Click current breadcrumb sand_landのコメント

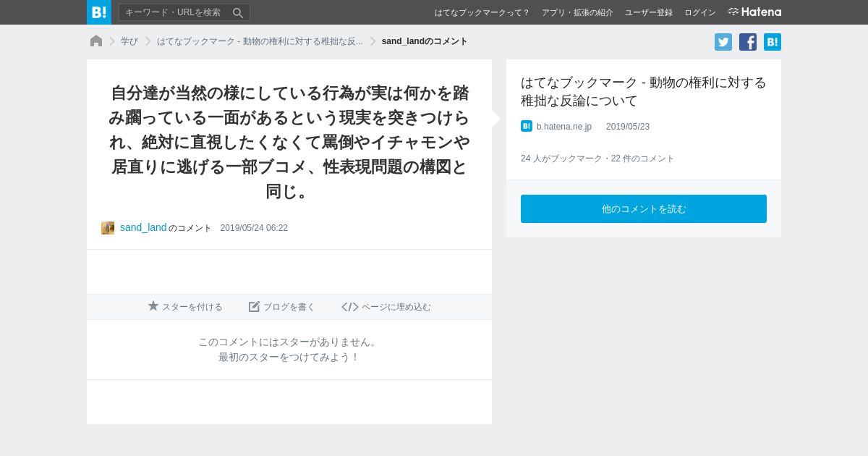point(425,41)
